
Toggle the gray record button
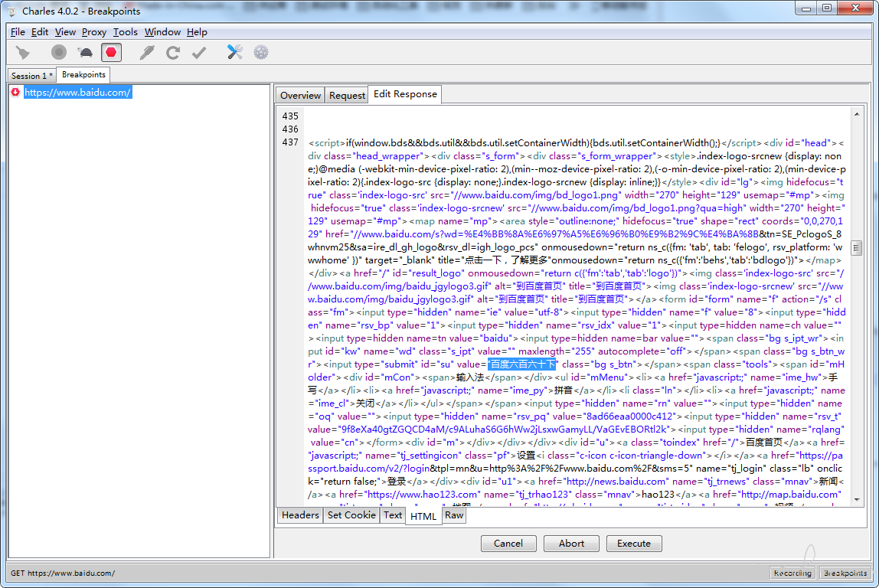[58, 53]
